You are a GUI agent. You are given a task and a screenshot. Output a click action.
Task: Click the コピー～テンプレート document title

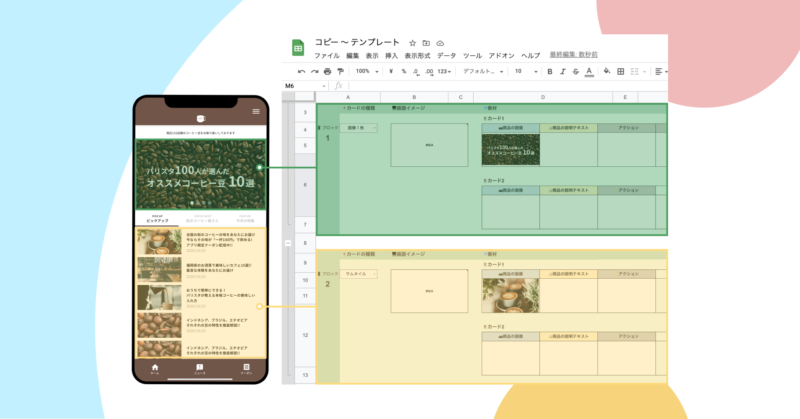[x=357, y=42]
